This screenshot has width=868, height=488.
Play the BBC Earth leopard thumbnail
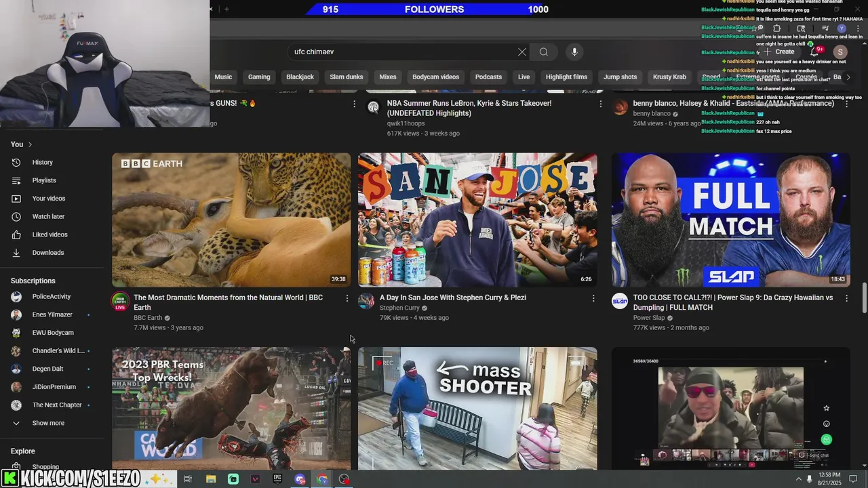231,220
